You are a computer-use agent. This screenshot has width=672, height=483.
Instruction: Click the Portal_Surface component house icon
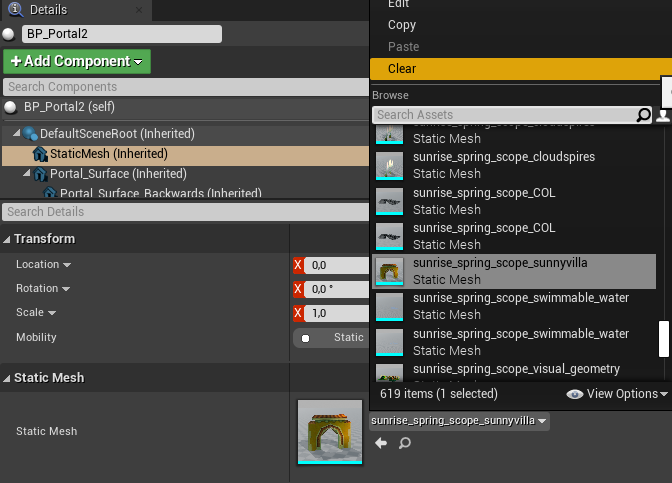[40, 174]
